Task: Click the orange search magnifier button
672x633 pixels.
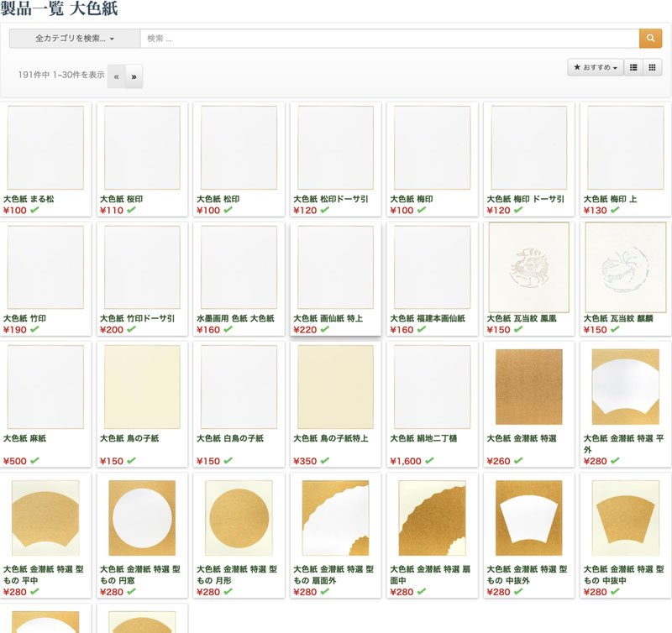Action: tap(650, 39)
